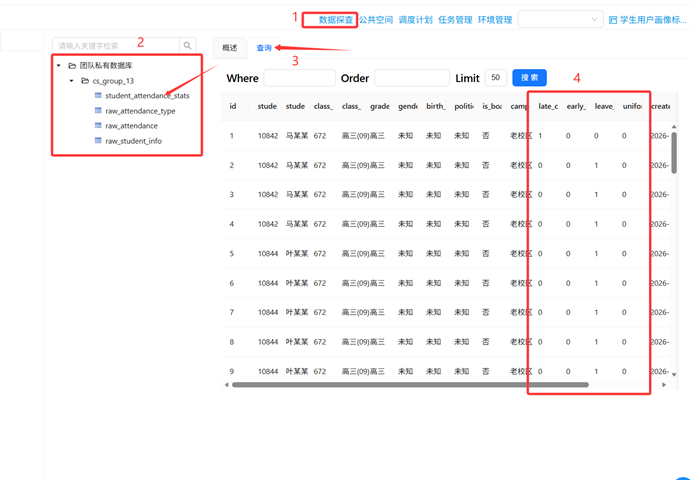Open 调度计划 in the top menu

tap(415, 20)
